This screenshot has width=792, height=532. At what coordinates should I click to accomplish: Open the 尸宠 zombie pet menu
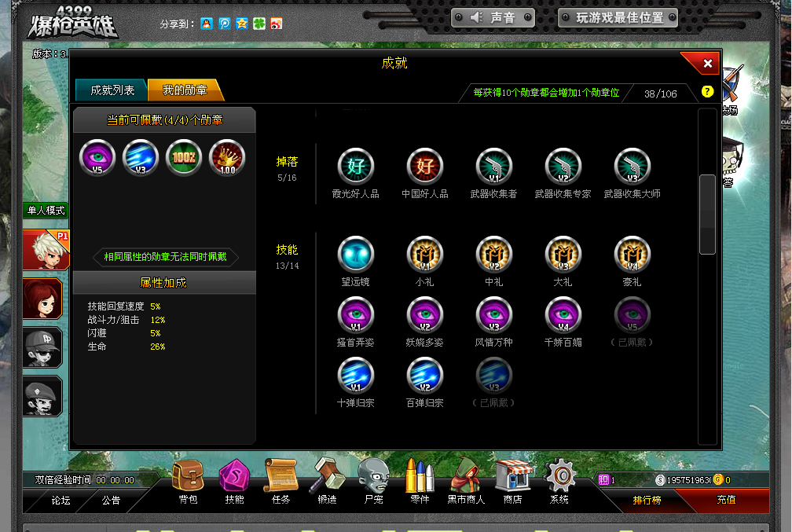tap(374, 481)
